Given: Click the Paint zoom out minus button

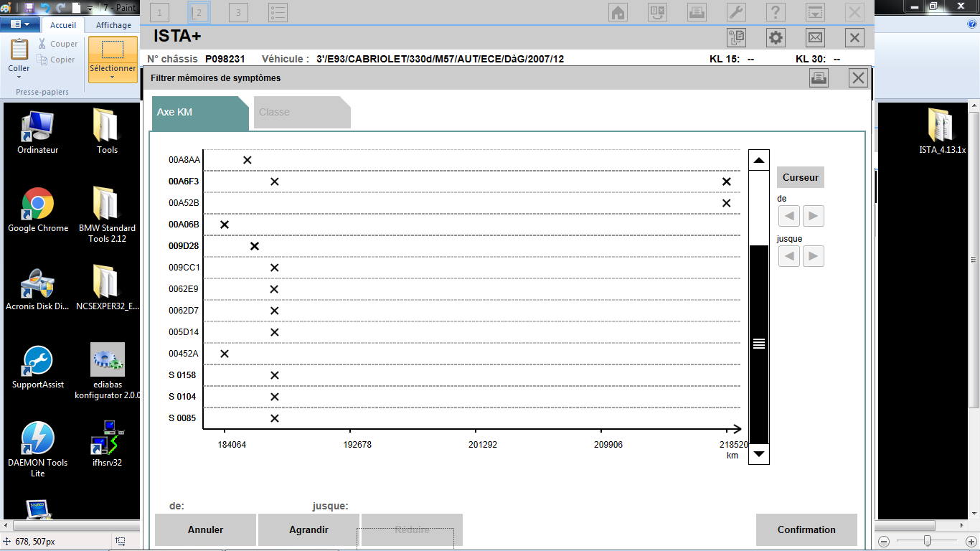Looking at the screenshot, I should 885,542.
